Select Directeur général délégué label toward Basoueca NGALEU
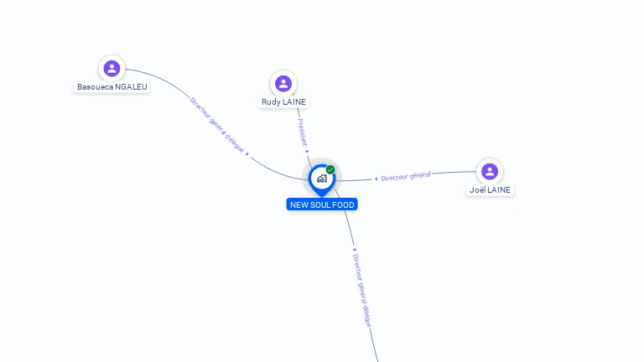Image resolution: width=644 pixels, height=362 pixels. pyautogui.click(x=217, y=125)
